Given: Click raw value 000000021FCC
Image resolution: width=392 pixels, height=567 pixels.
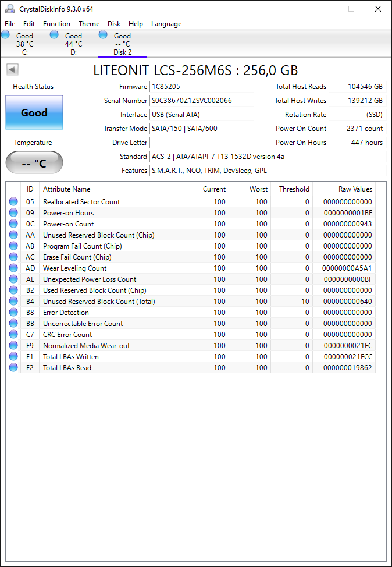Looking at the screenshot, I should [347, 357].
